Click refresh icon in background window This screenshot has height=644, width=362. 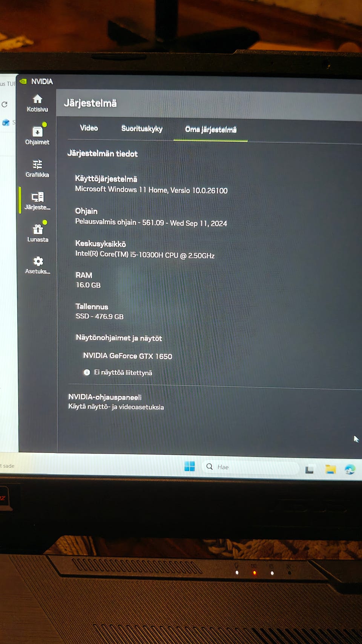(x=5, y=105)
